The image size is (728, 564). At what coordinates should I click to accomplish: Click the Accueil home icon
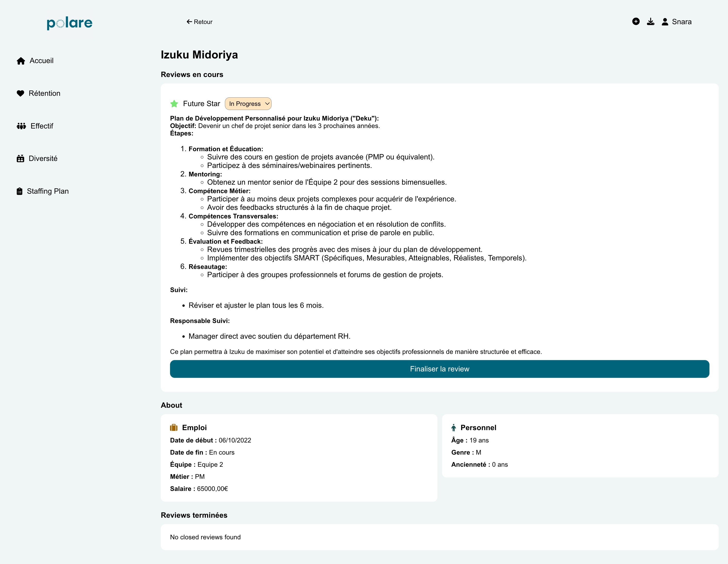21,61
